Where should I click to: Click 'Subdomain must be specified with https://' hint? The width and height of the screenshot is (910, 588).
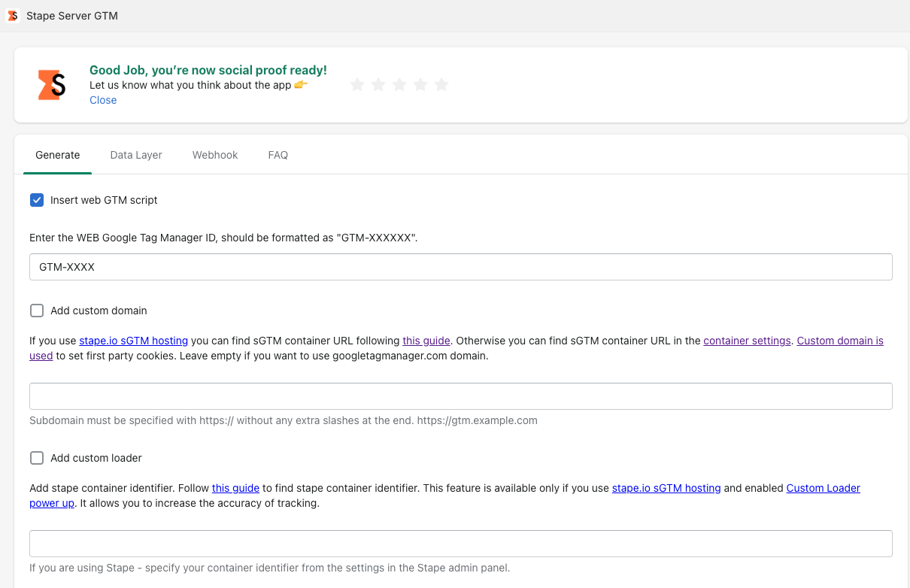coord(284,420)
